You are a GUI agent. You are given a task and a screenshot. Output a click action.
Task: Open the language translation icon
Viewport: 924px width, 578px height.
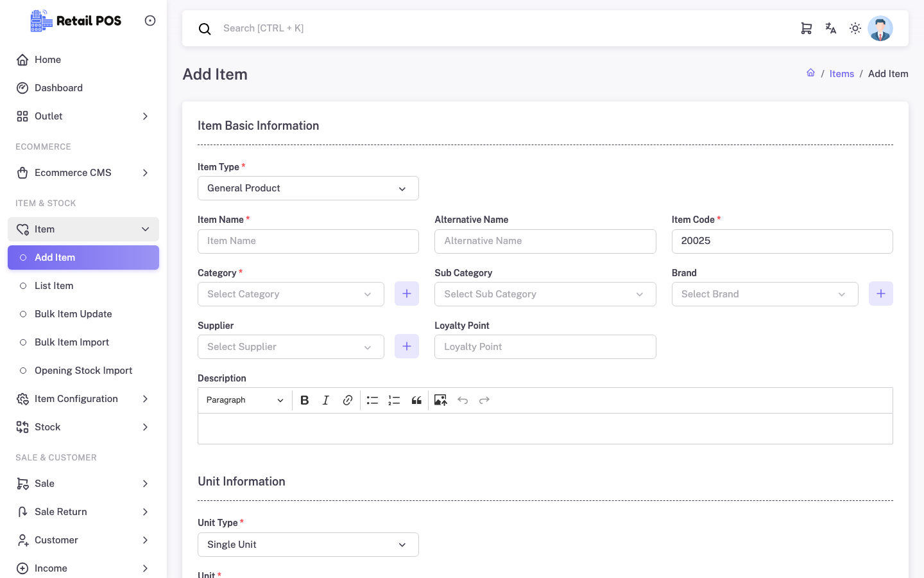(831, 28)
